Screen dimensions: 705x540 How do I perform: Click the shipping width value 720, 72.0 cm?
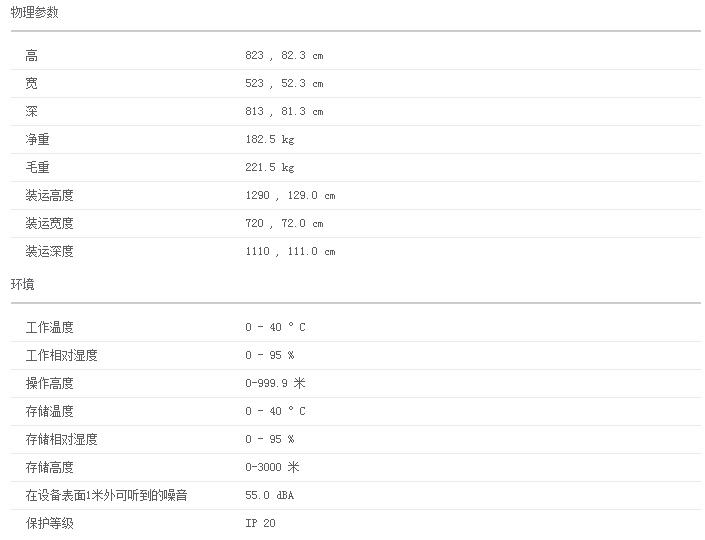coord(284,224)
